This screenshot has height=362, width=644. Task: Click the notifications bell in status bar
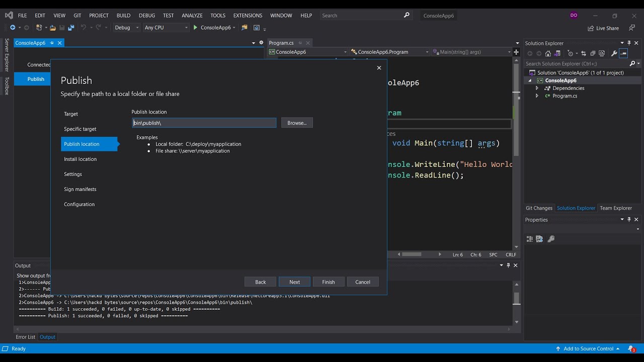tap(631, 348)
